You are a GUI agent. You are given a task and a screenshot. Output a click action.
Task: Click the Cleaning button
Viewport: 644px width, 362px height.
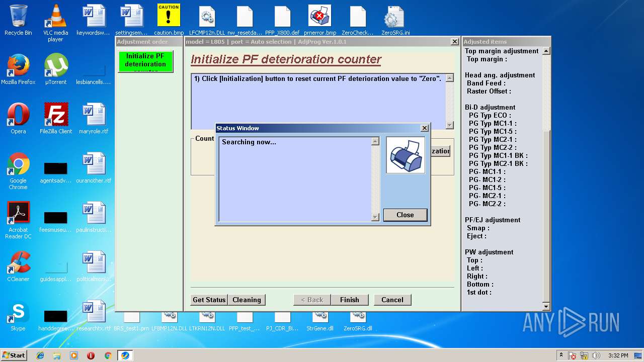[247, 300]
